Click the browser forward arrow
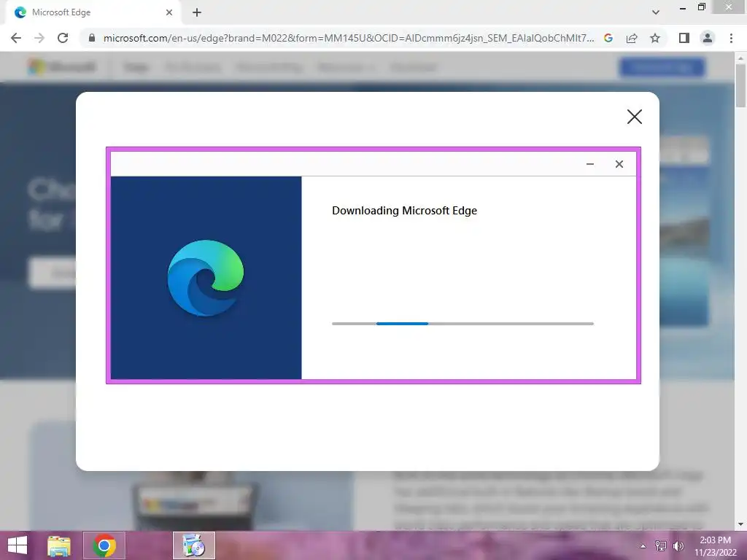 coord(39,38)
